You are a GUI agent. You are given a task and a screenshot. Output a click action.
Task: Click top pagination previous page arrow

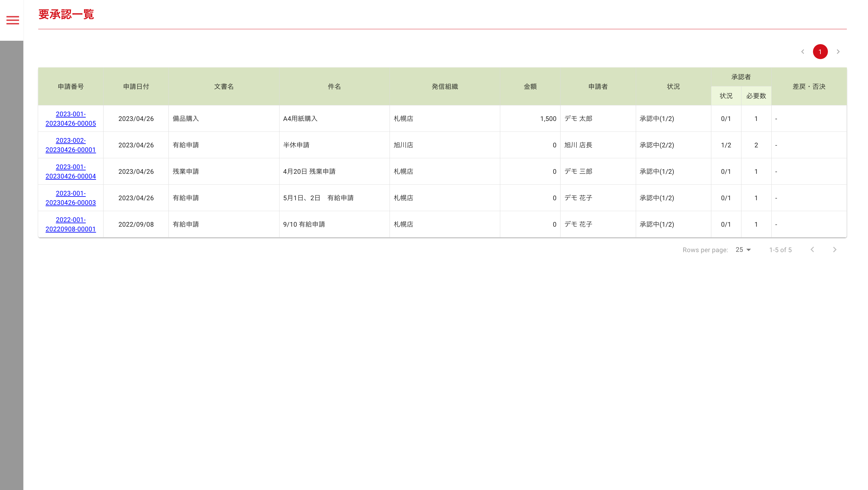(803, 52)
